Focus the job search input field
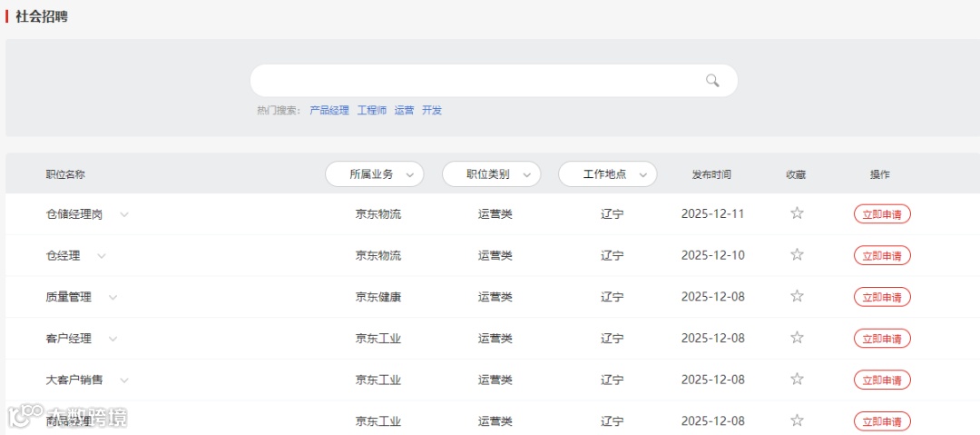This screenshot has height=435, width=980. [x=494, y=80]
